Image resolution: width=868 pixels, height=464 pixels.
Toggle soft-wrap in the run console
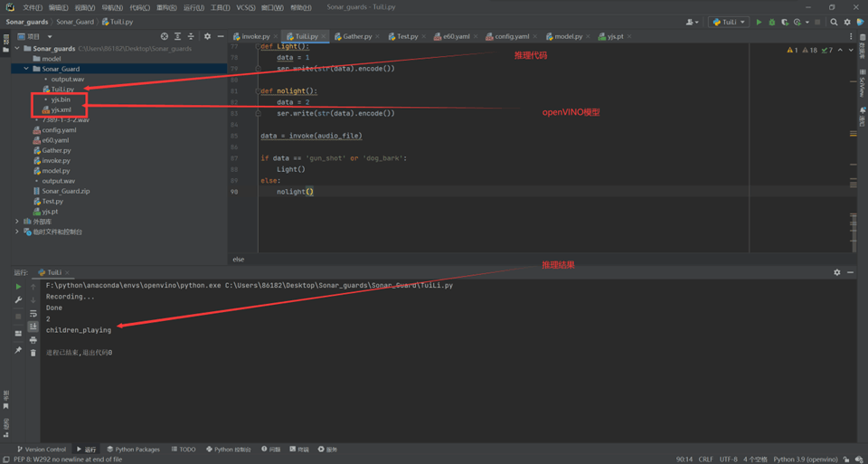click(33, 314)
